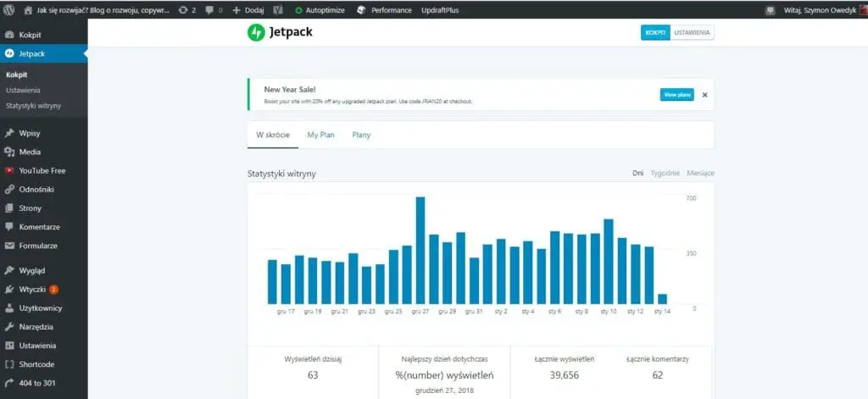
Task: Click the Autoptimize green circle icon
Action: pos(298,10)
